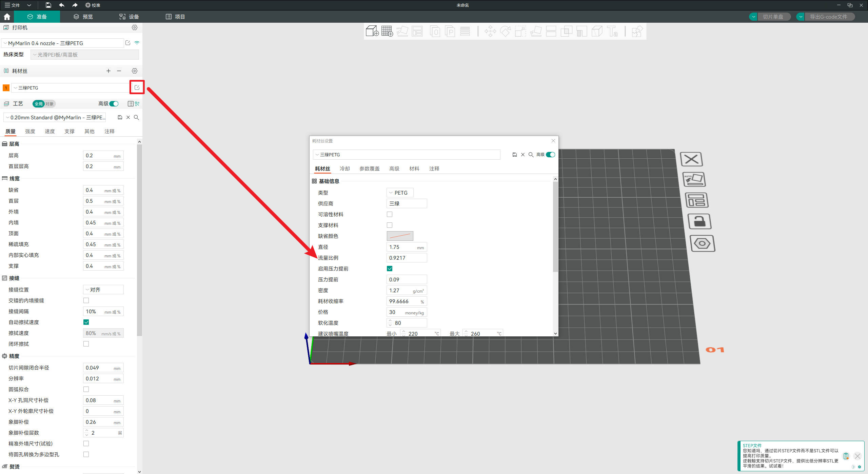Dismiss the STEP文件 tip notification
The height and width of the screenshot is (474, 868).
coord(857,456)
